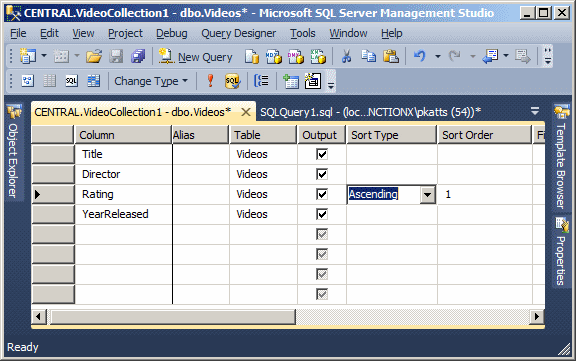Viewport: 576px width, 361px height.
Task: Click the Copy icon
Action: point(368,57)
